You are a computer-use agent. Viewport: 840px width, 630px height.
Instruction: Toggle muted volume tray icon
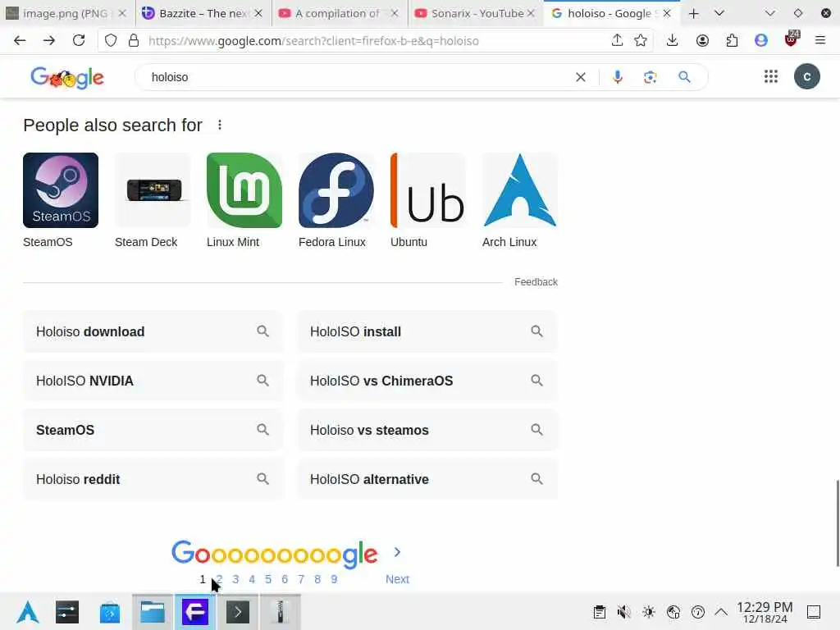(x=623, y=612)
